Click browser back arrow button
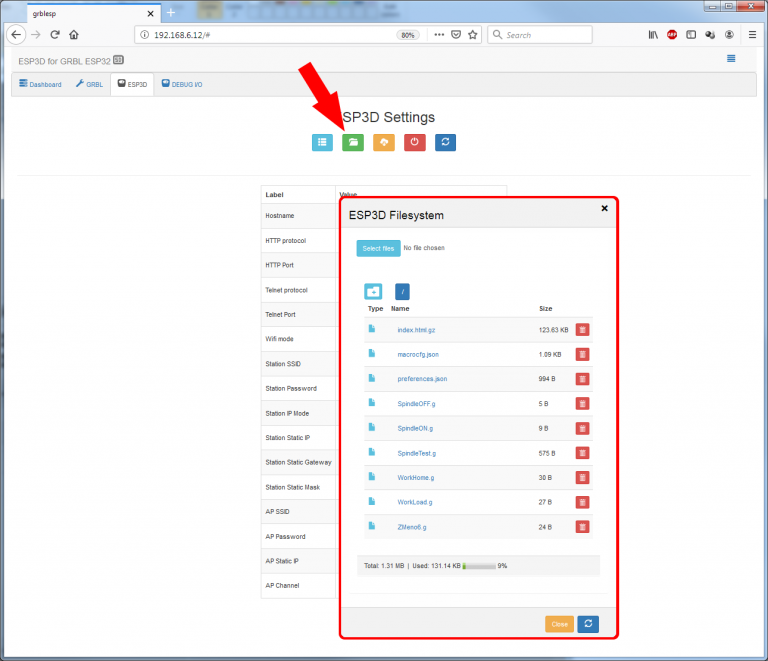The image size is (768, 661). [16, 35]
